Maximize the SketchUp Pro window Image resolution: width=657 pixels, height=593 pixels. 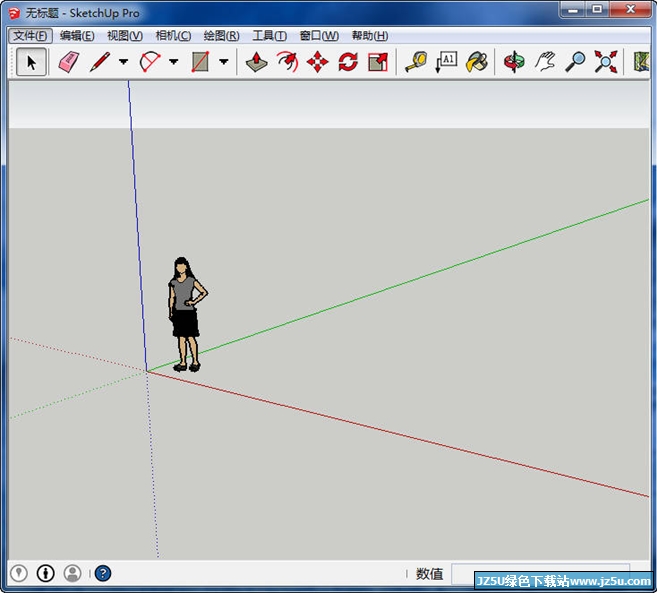point(598,10)
